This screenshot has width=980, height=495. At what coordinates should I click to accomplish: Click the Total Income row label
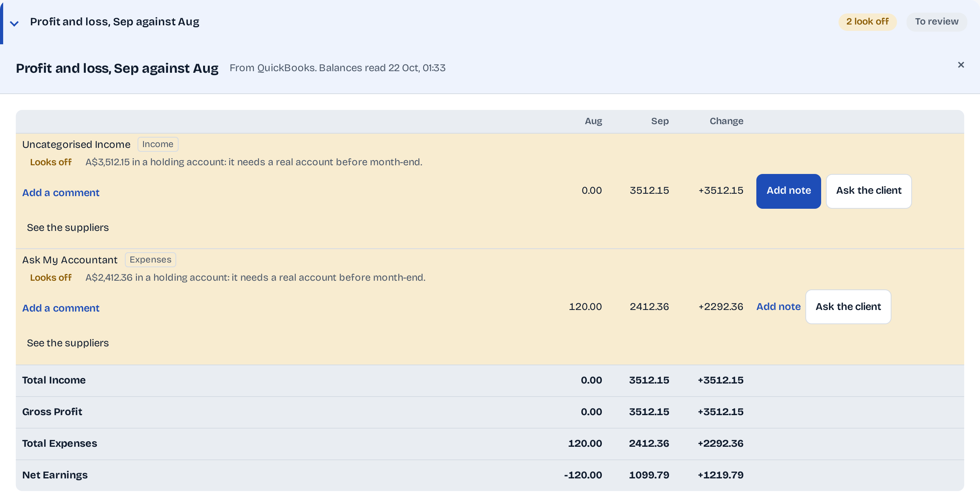click(x=54, y=380)
